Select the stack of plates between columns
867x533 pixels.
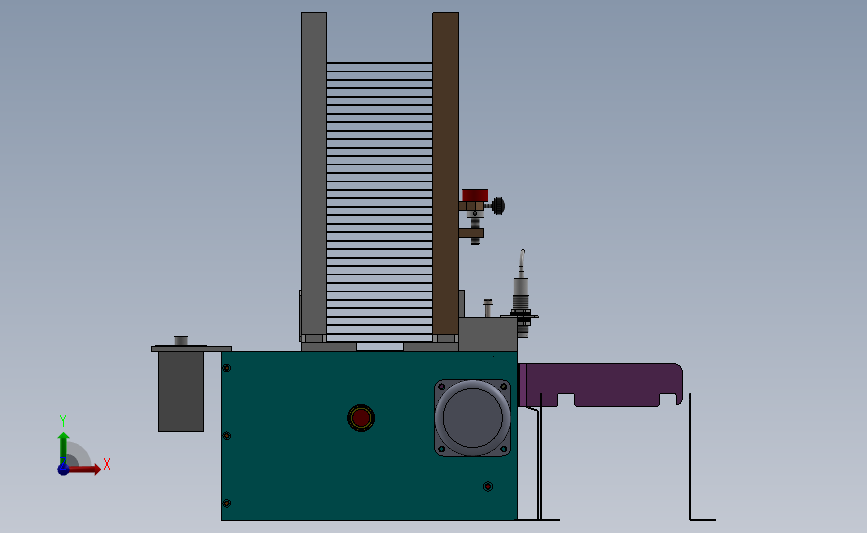click(379, 200)
